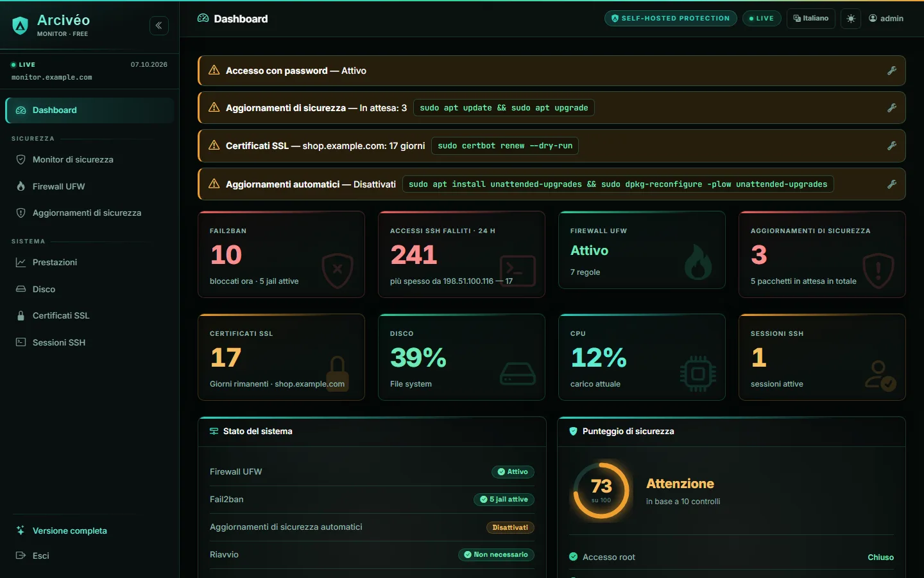924x578 pixels.
Task: Click the user-check icon in Sessioni SSH card
Action: pos(880,376)
